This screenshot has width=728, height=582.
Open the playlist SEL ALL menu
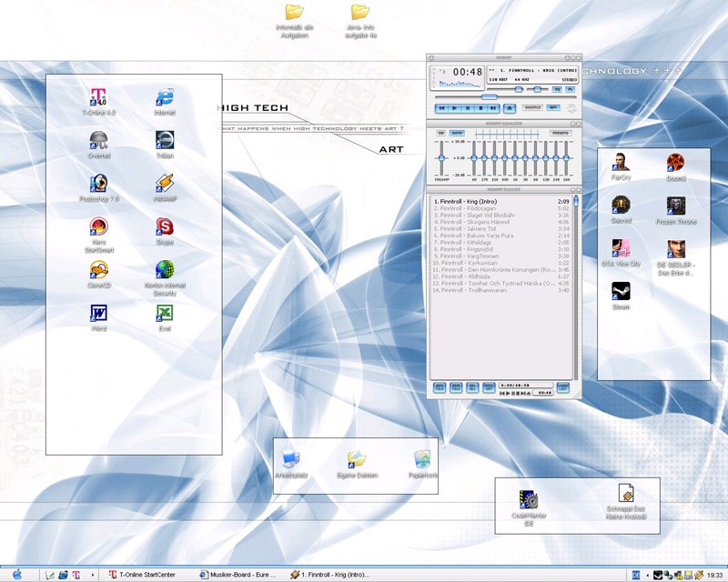(x=472, y=387)
